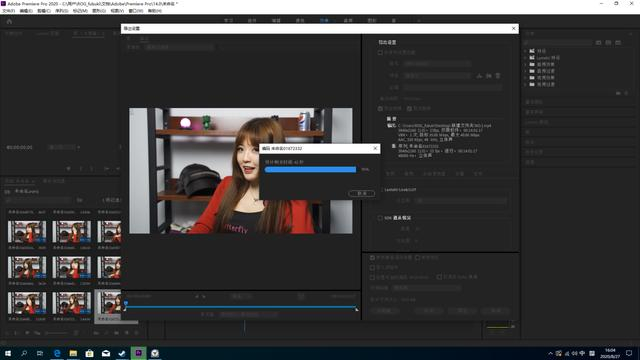The width and height of the screenshot is (640, 360).
Task: Open Task View from the taskbar
Action: coord(40,353)
